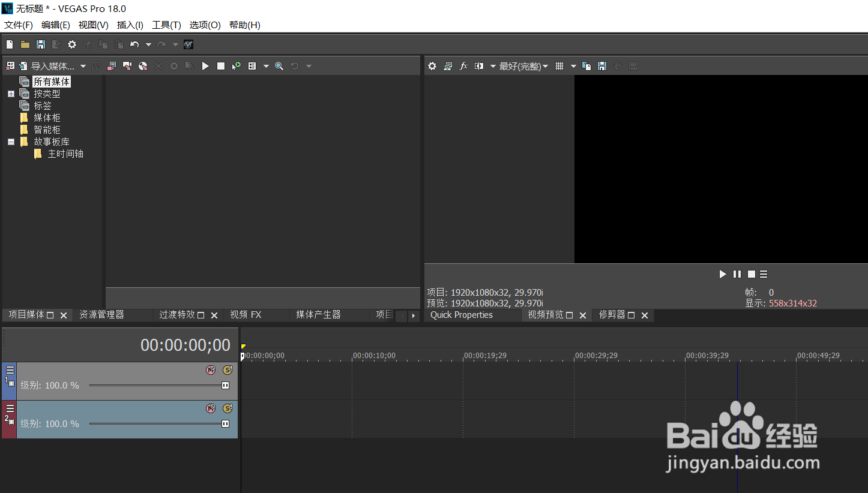The image size is (868, 493).
Task: Select the 智能柜 folder
Action: point(47,130)
